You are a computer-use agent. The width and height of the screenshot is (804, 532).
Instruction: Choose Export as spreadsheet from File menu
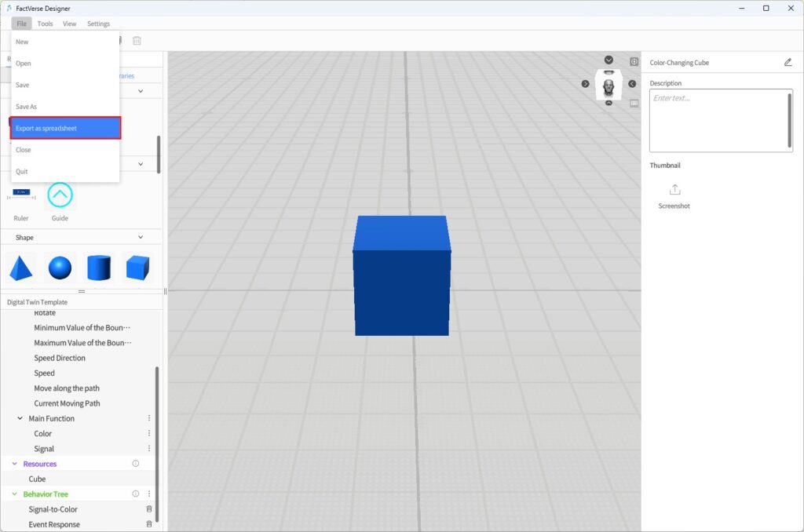pos(65,128)
